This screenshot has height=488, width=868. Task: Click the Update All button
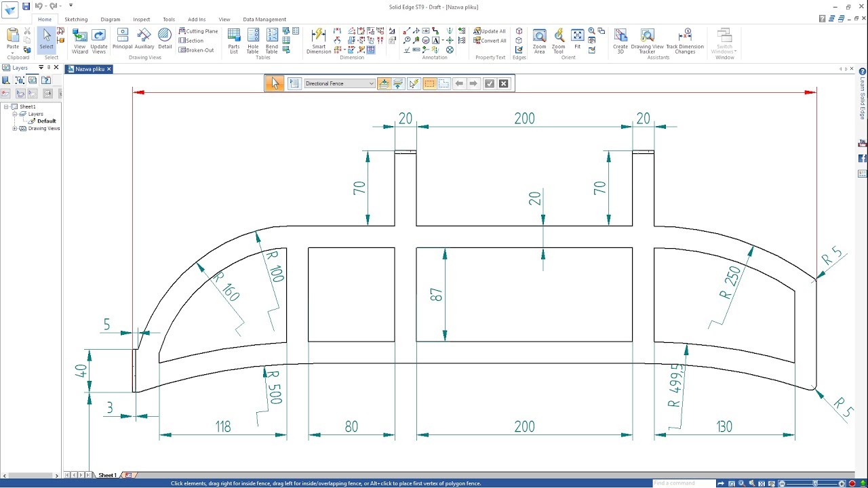[x=489, y=30]
